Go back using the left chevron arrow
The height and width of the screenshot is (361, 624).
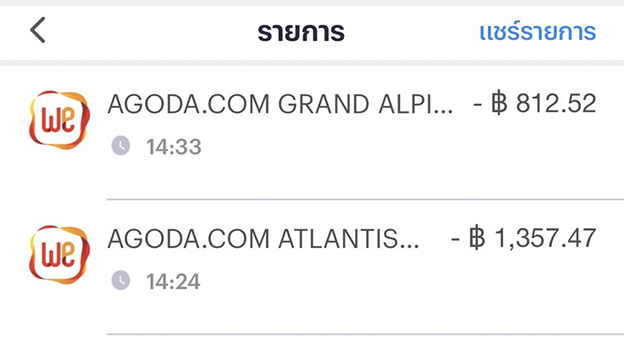pos(38,30)
